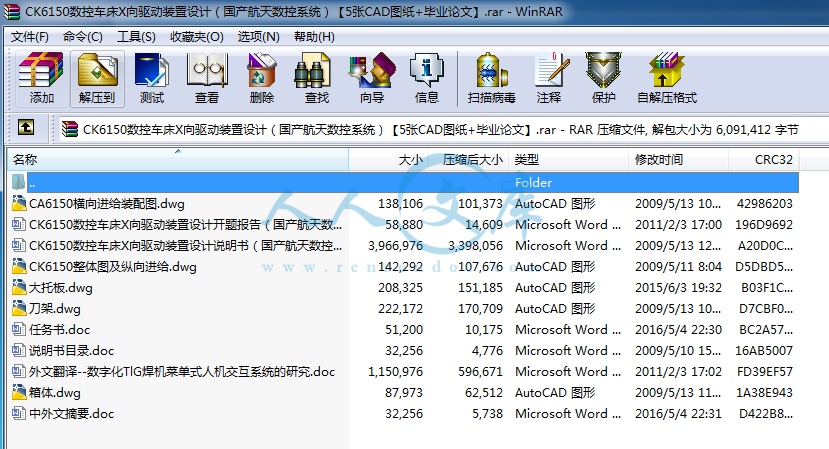Open the 帮助(H) menu
The image size is (829, 449).
pyautogui.click(x=314, y=36)
